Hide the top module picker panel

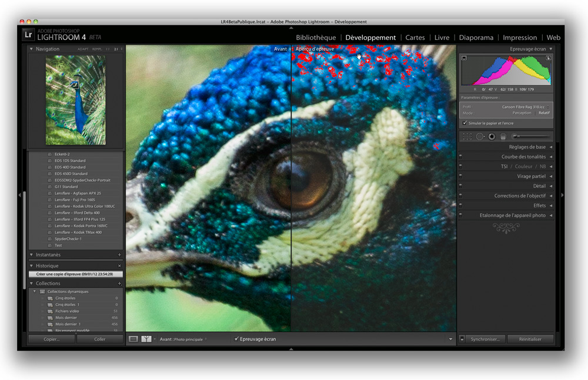291,28
